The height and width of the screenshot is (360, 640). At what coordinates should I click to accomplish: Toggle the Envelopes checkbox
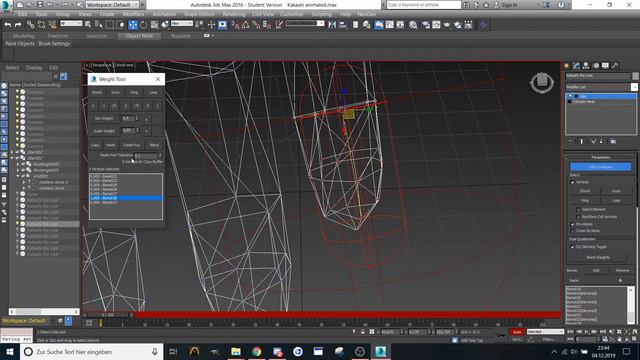[x=572, y=224]
